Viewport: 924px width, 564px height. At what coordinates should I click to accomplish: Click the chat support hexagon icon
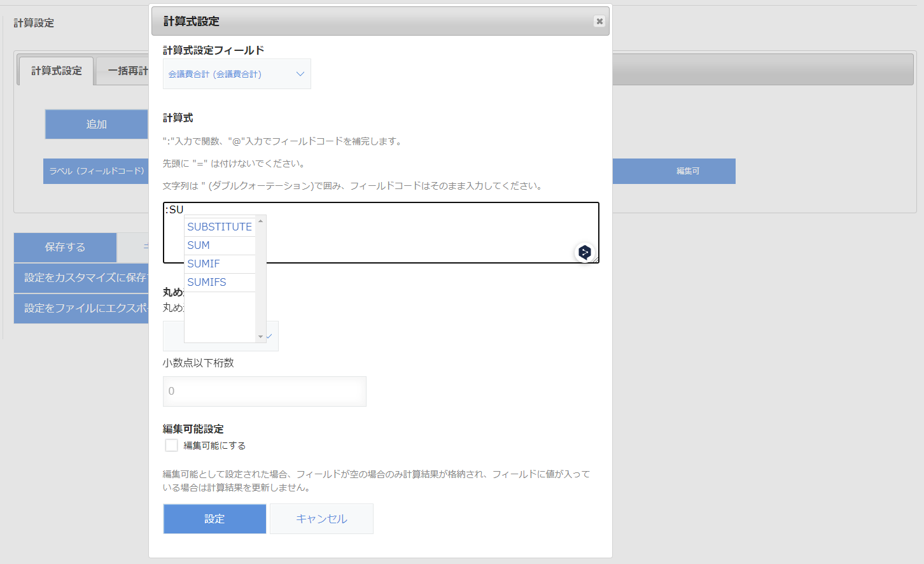(584, 252)
